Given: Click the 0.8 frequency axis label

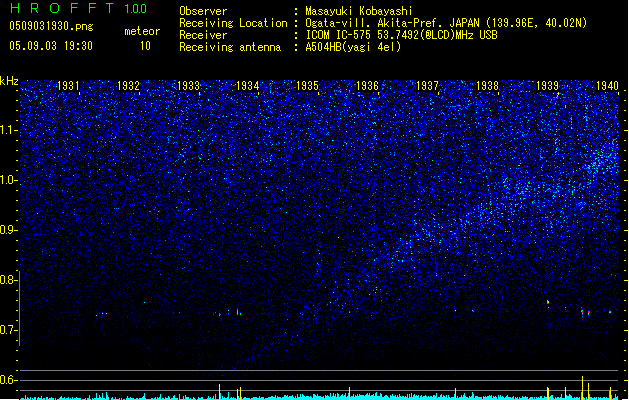Looking at the screenshot, I should pos(8,280).
